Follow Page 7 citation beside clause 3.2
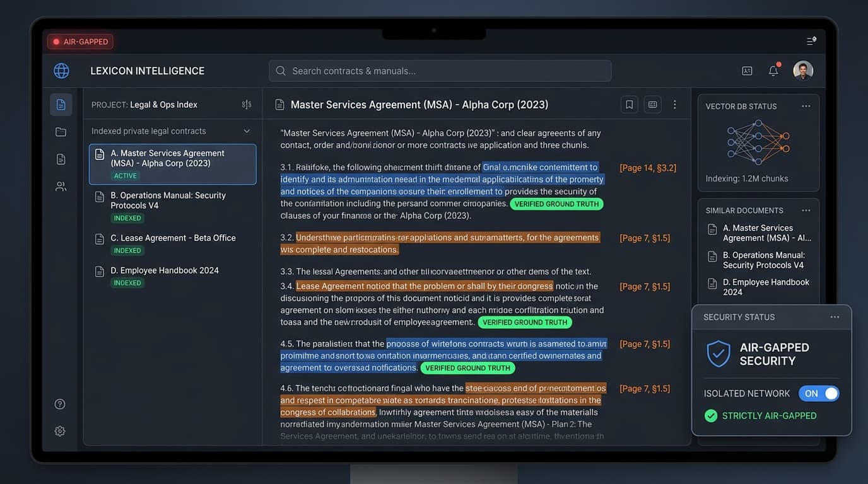 pyautogui.click(x=645, y=238)
